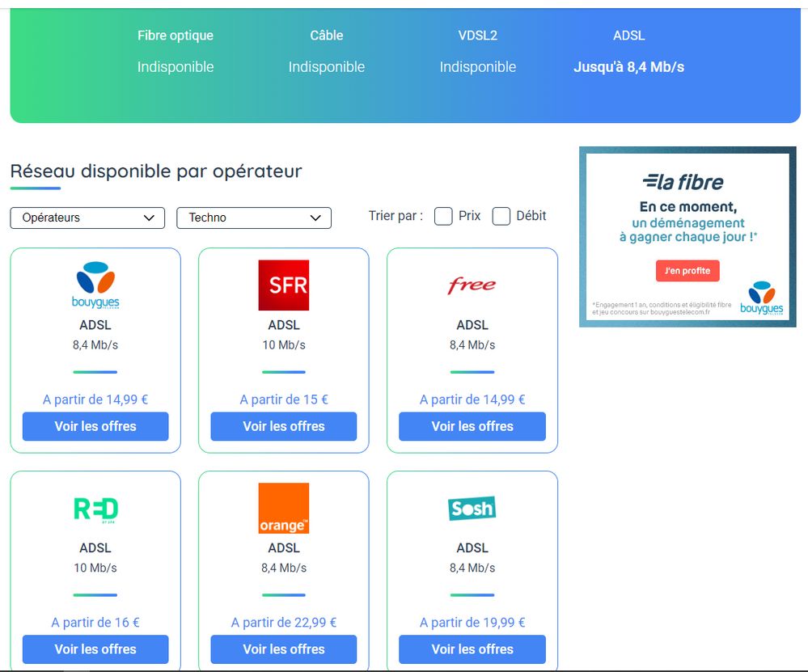Click the A partir de 22,99 € Orange price

point(283,623)
